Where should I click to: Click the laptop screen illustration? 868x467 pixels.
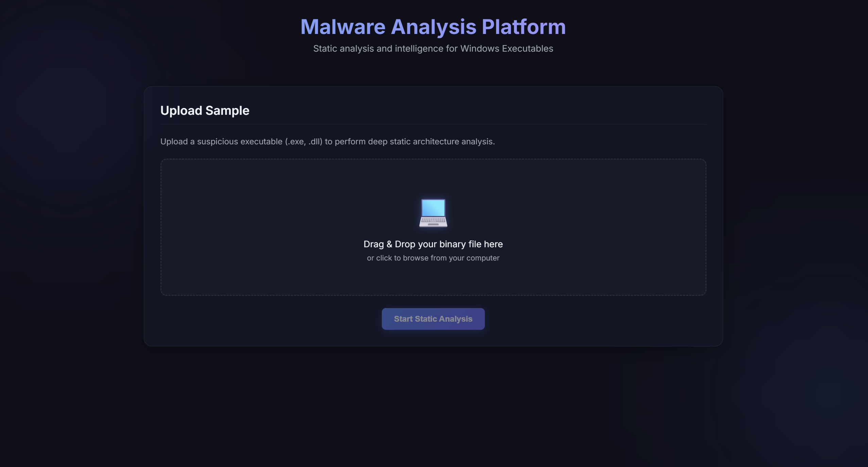tap(433, 208)
